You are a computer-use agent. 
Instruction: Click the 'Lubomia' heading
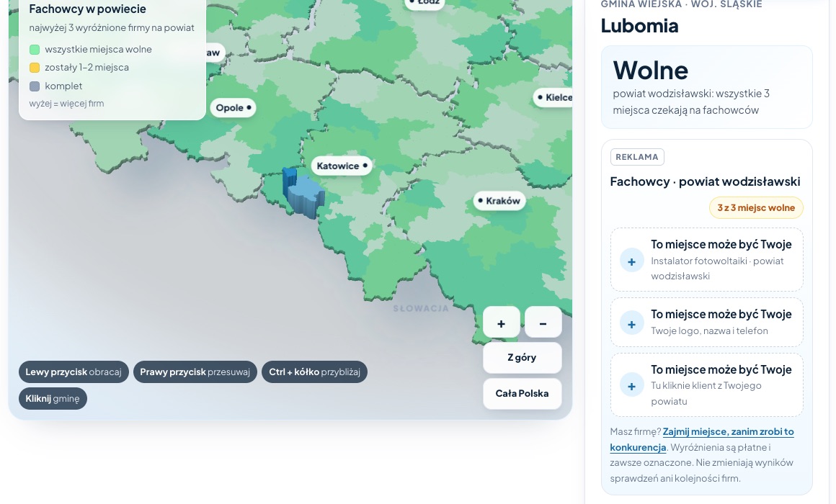coord(640,26)
